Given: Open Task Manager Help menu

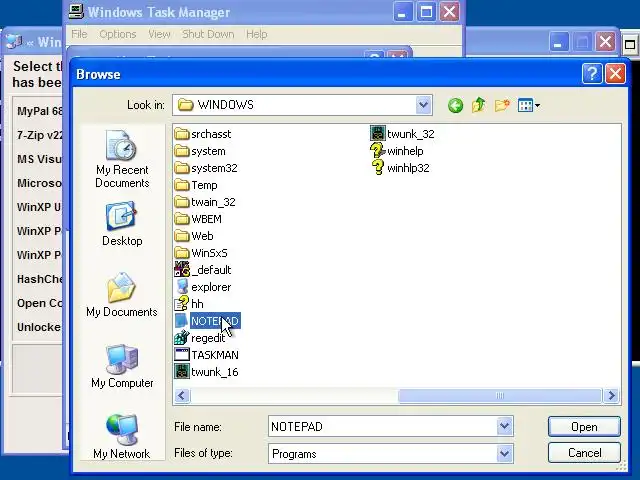Looking at the screenshot, I should click(x=256, y=34).
